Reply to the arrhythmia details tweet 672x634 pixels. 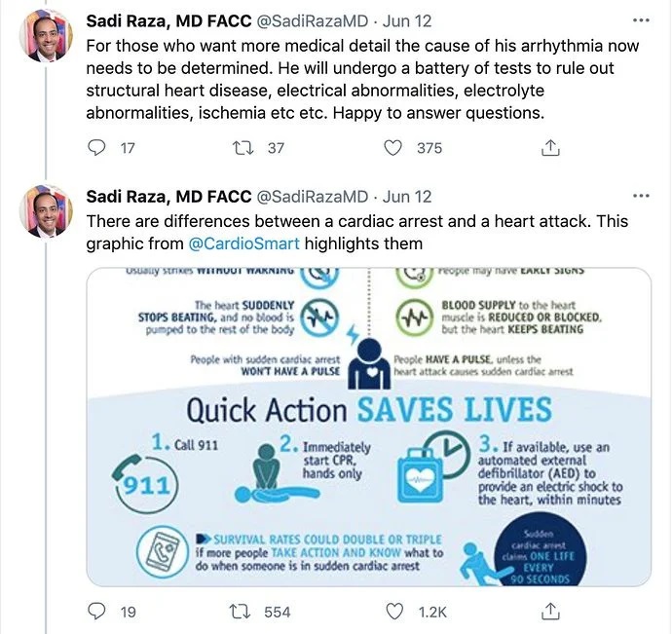96,147
